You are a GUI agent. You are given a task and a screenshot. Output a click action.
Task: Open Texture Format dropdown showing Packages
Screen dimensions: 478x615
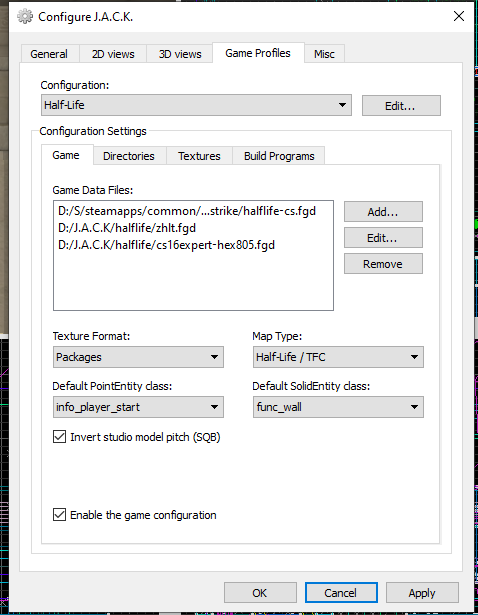[138, 357]
